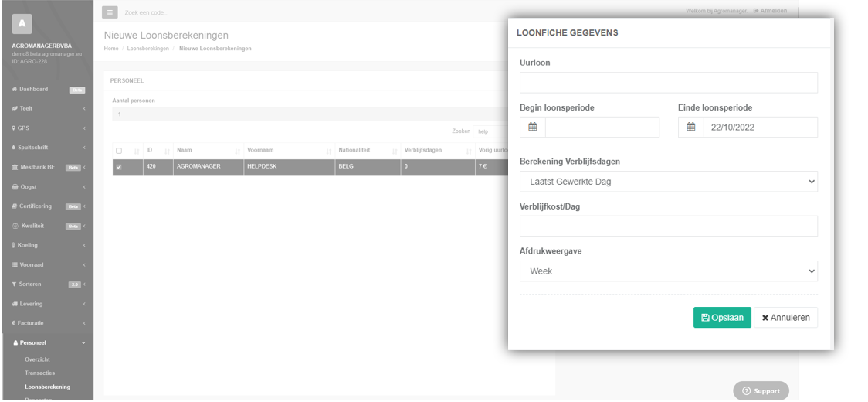Click the Uurloon input field
The height and width of the screenshot is (402, 868).
point(668,83)
